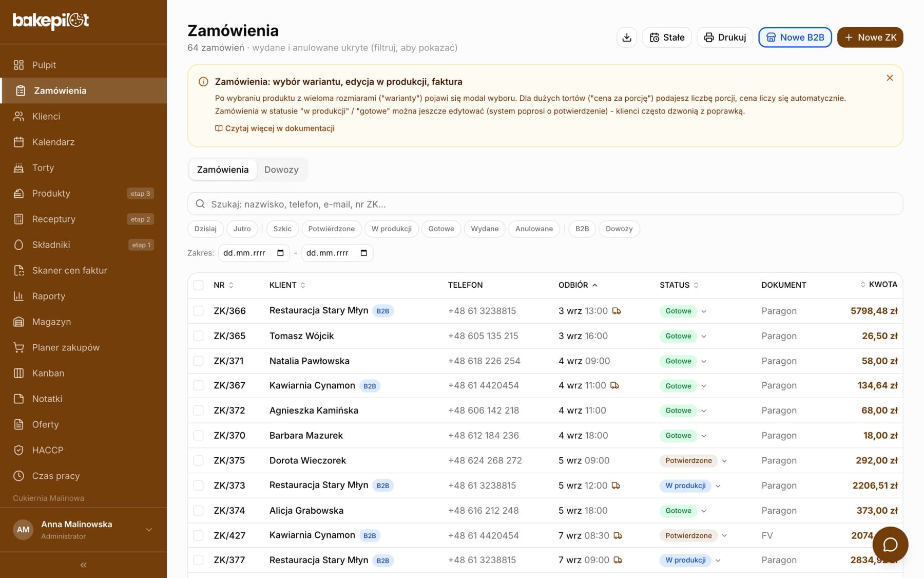
Task: Open calendar picker in end date field
Action: coord(363,253)
